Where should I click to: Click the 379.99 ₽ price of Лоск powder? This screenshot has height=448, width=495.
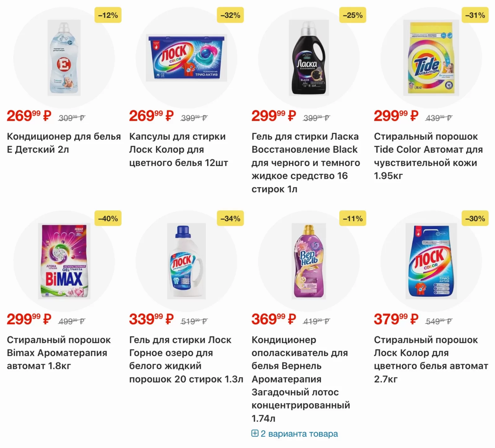(x=396, y=319)
